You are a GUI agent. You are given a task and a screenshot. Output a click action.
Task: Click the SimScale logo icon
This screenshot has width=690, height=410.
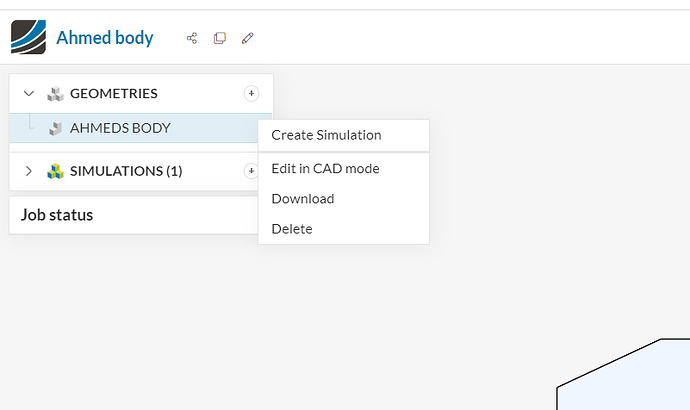[28, 37]
